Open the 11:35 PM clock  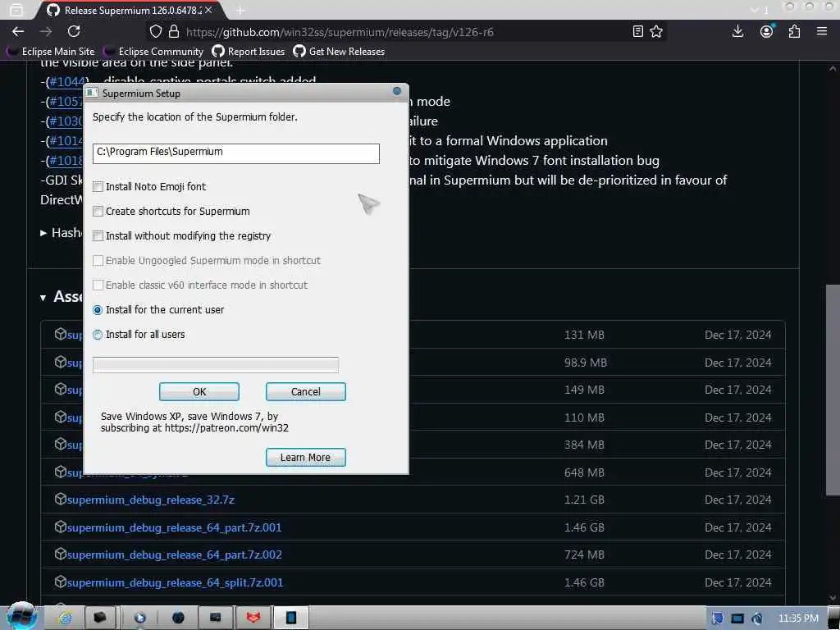click(798, 619)
